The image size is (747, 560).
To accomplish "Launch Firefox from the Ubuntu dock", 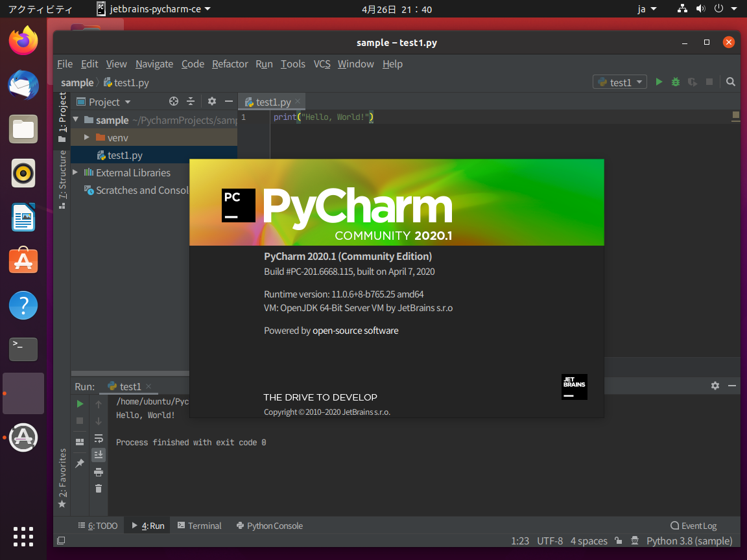I will [x=23, y=41].
